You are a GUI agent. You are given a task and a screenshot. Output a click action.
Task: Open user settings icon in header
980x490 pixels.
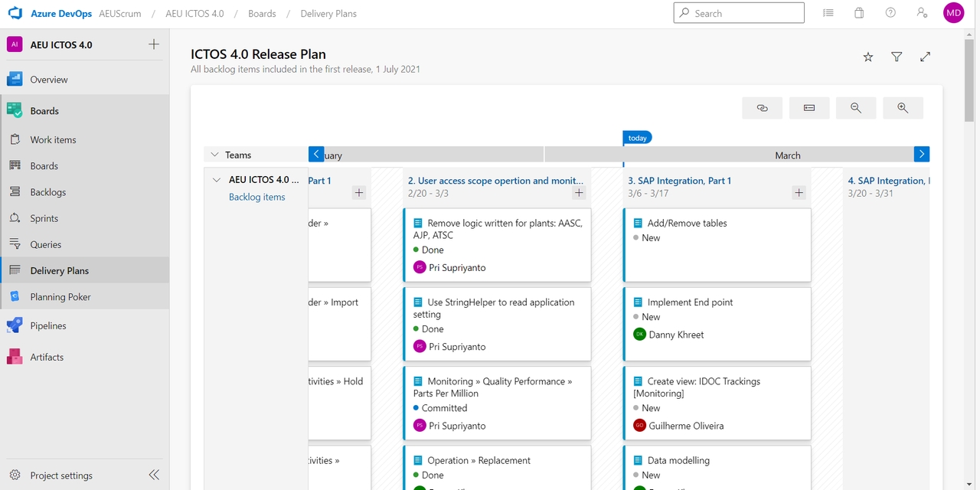tap(922, 13)
